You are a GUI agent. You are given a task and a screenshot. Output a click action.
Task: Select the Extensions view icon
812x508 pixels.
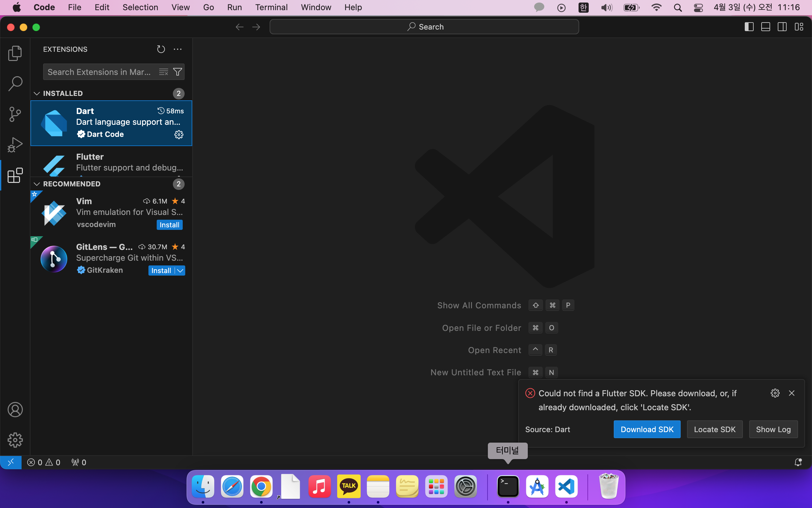[x=15, y=175]
